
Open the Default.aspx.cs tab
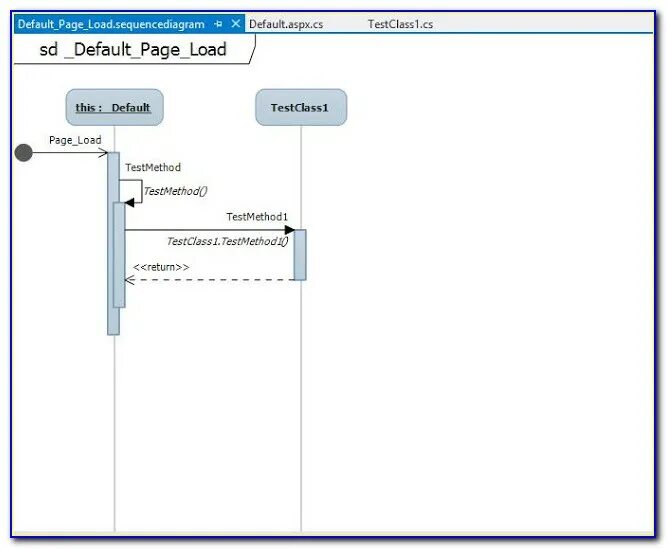point(286,24)
